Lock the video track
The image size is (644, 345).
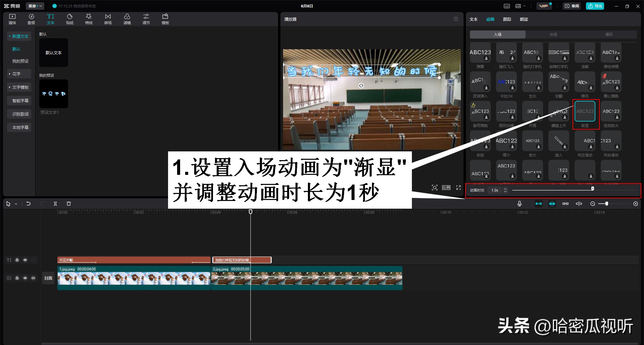[x=17, y=278]
